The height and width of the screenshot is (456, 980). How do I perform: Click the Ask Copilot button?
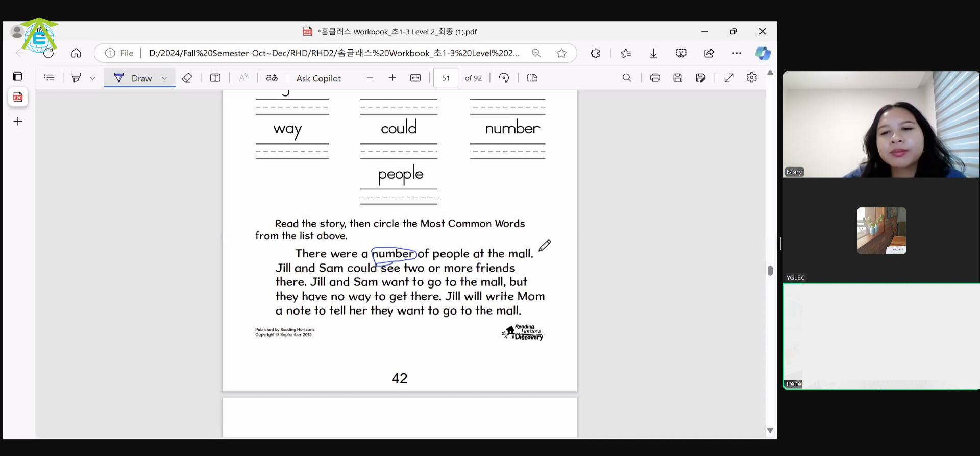pyautogui.click(x=318, y=78)
